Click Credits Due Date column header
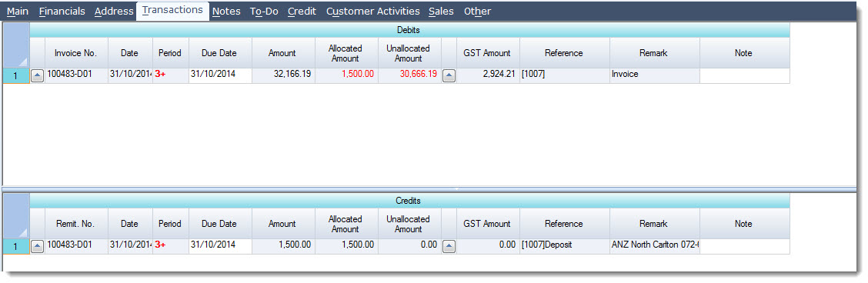868x283 pixels. (220, 224)
